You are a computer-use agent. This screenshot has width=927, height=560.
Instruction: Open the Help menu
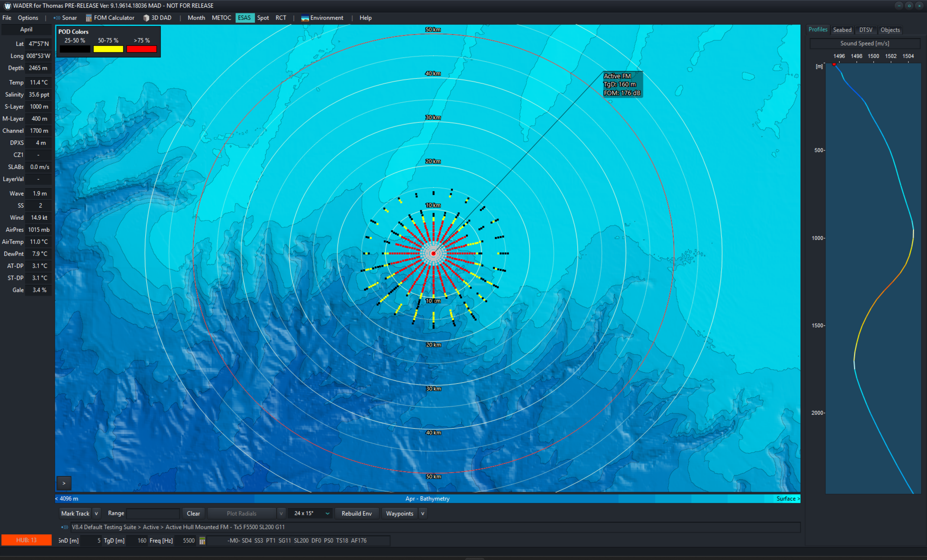(x=365, y=18)
